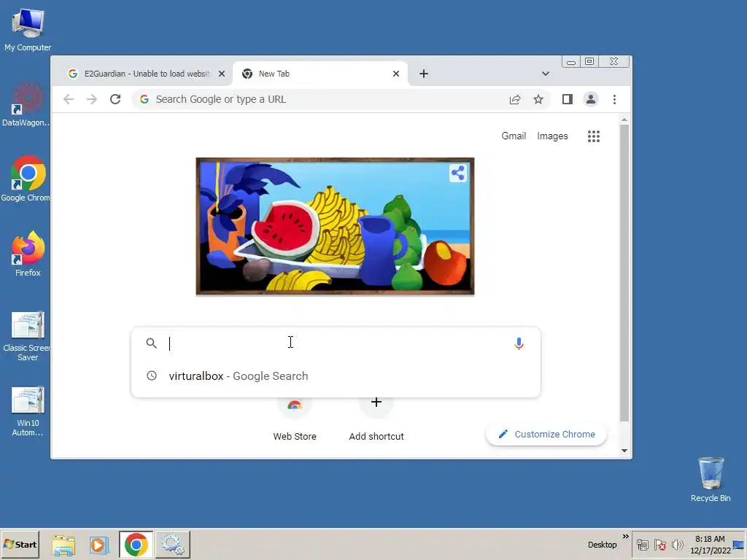This screenshot has width=747, height=560.
Task: Click the magnifier icon in the search box
Action: point(152,343)
